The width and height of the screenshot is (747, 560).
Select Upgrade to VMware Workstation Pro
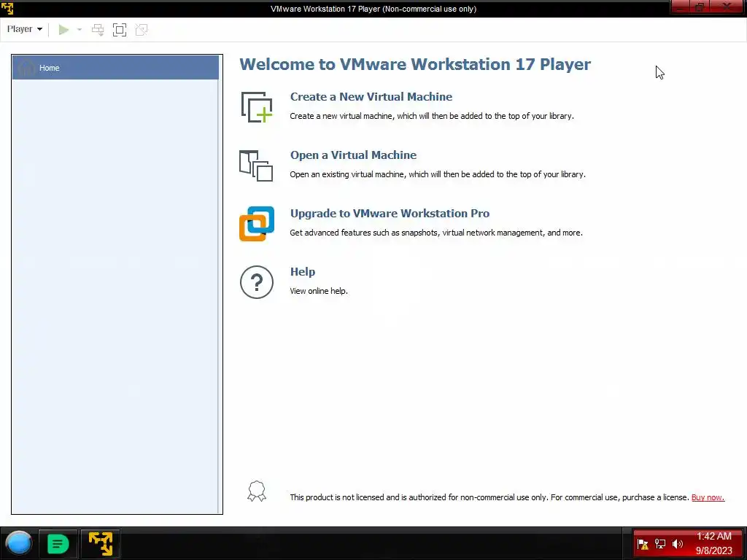click(x=390, y=214)
